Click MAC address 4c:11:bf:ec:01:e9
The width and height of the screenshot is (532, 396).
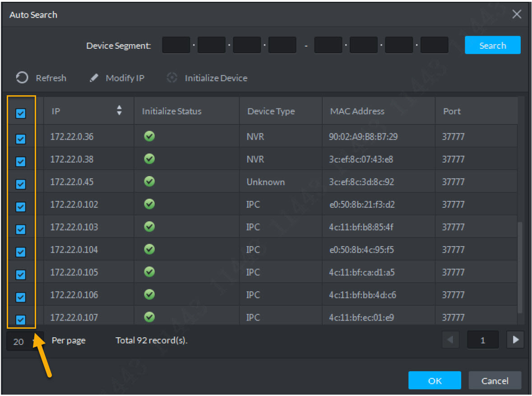(x=361, y=317)
